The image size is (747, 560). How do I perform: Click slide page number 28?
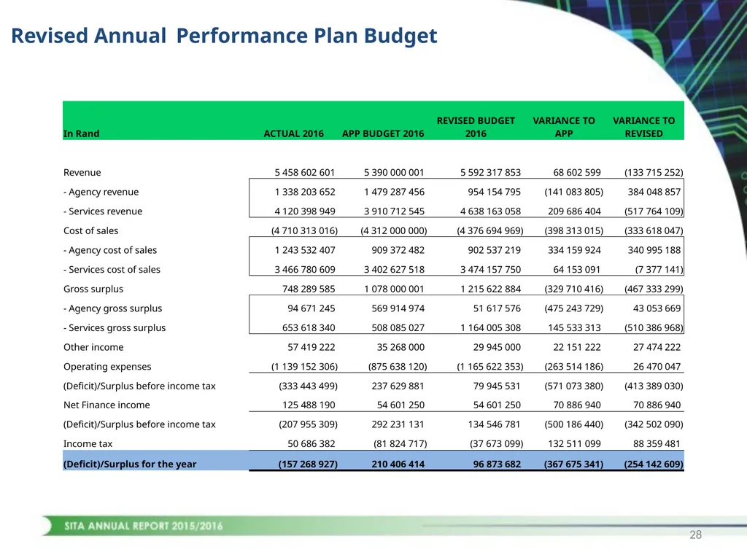(x=695, y=534)
